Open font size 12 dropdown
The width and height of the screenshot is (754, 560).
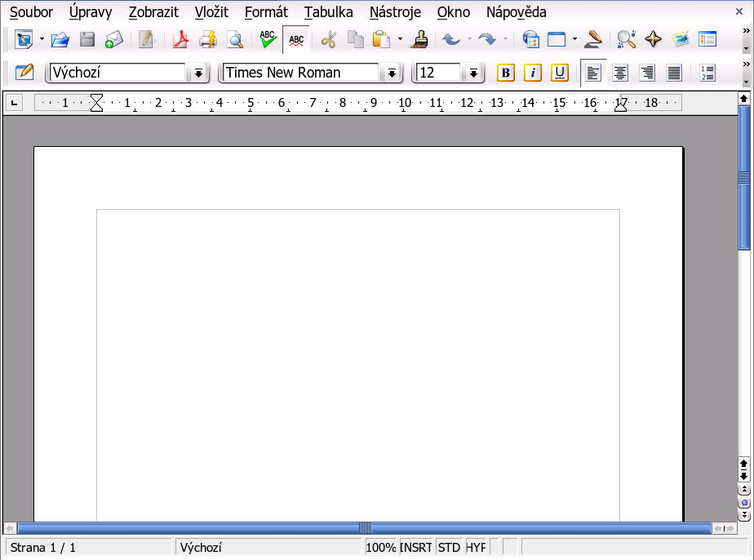pos(473,73)
